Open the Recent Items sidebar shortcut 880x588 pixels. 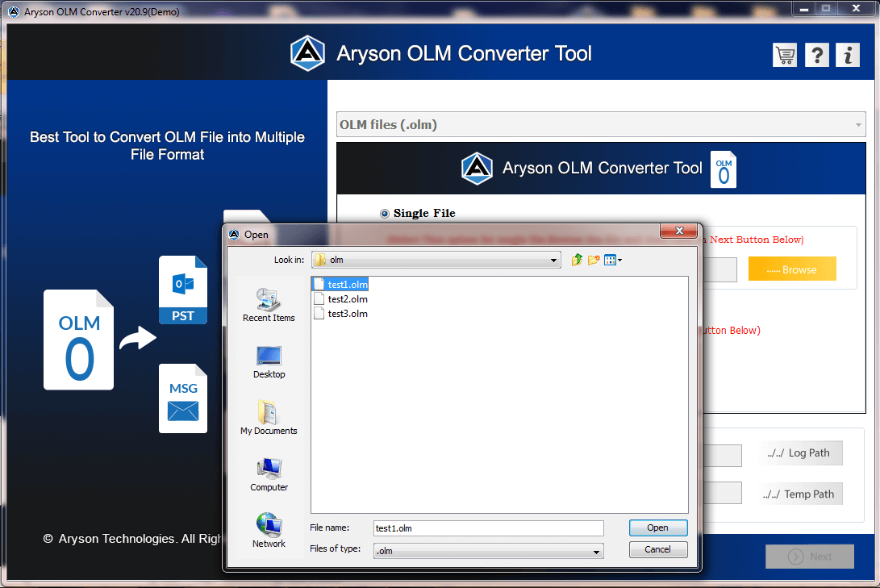269,303
